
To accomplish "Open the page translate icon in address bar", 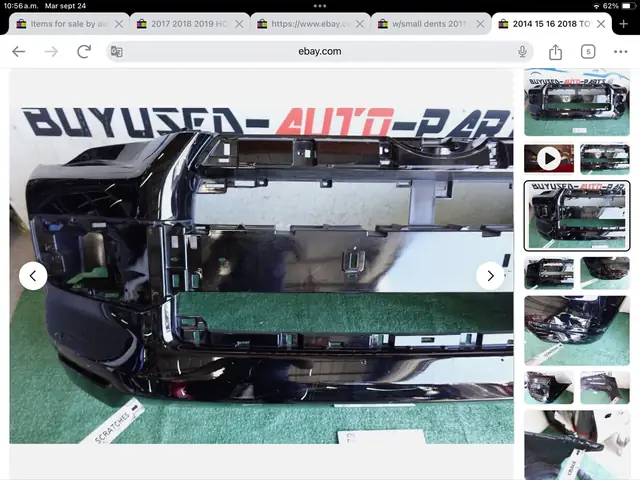I will coord(116,52).
